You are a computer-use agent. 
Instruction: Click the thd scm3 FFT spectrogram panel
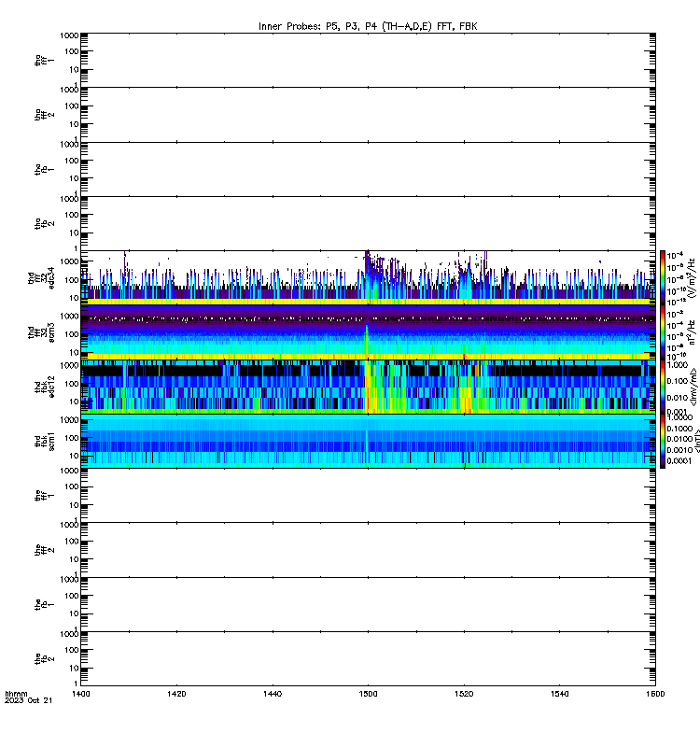[368, 332]
